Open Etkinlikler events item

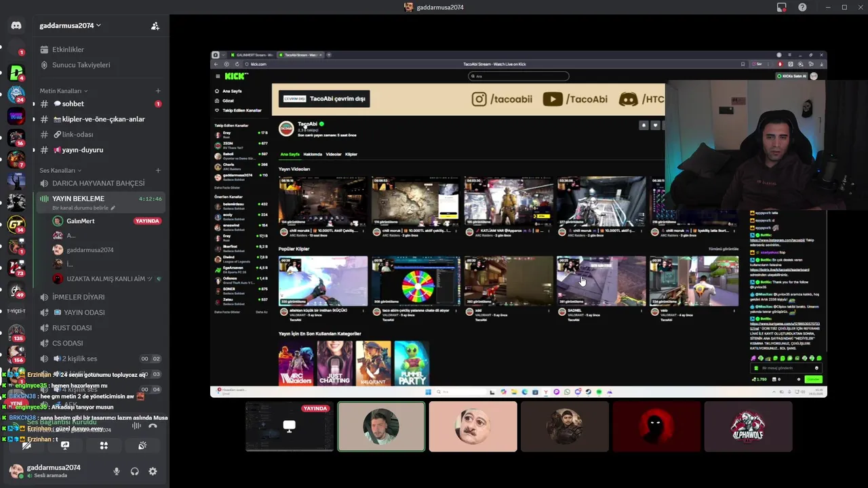click(x=68, y=49)
